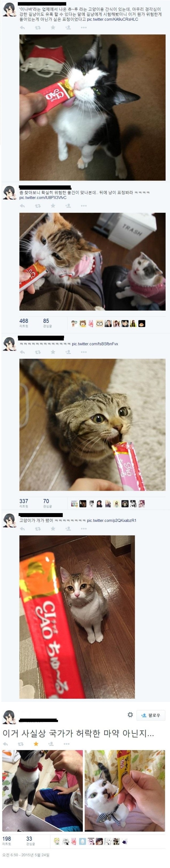Screen dimensions: 170x868
Task: Unfavorite the yellow-starred '국가가 허락한 마약' tweet
Action: point(36,743)
